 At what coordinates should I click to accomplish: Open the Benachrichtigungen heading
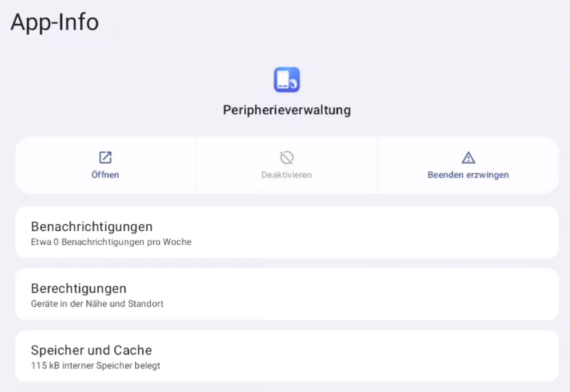click(92, 227)
